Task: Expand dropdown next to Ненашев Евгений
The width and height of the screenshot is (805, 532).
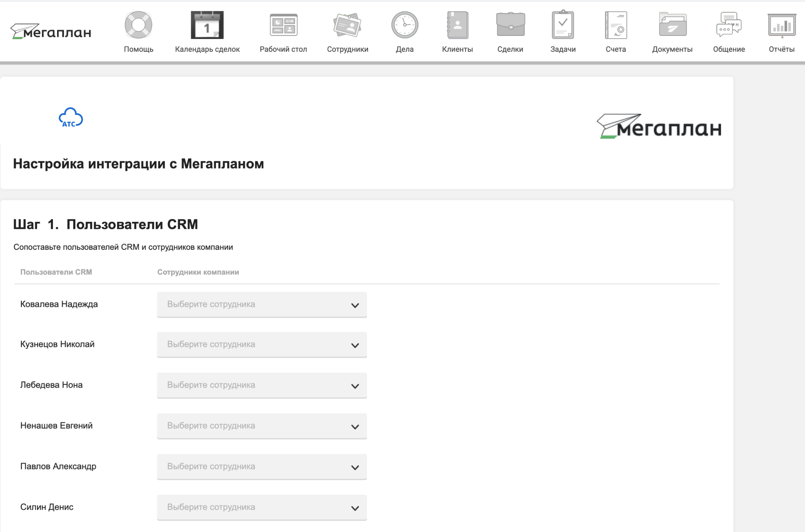Action: pos(262,426)
